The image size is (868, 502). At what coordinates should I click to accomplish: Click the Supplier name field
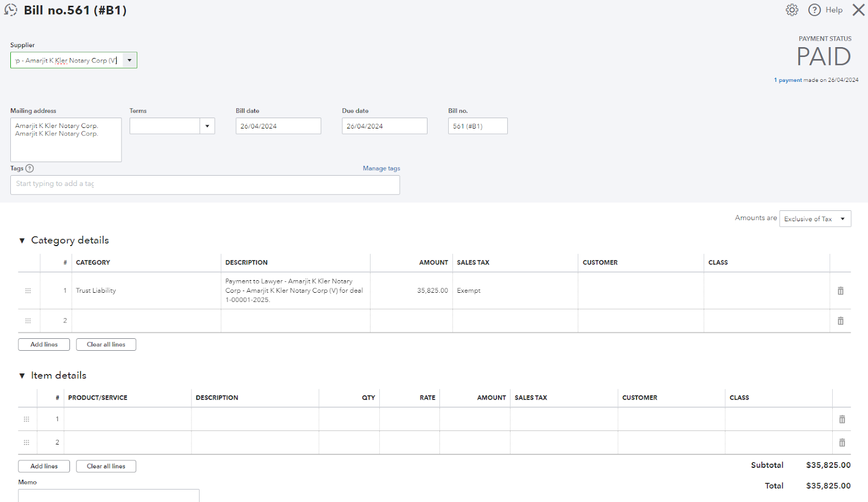(x=66, y=60)
